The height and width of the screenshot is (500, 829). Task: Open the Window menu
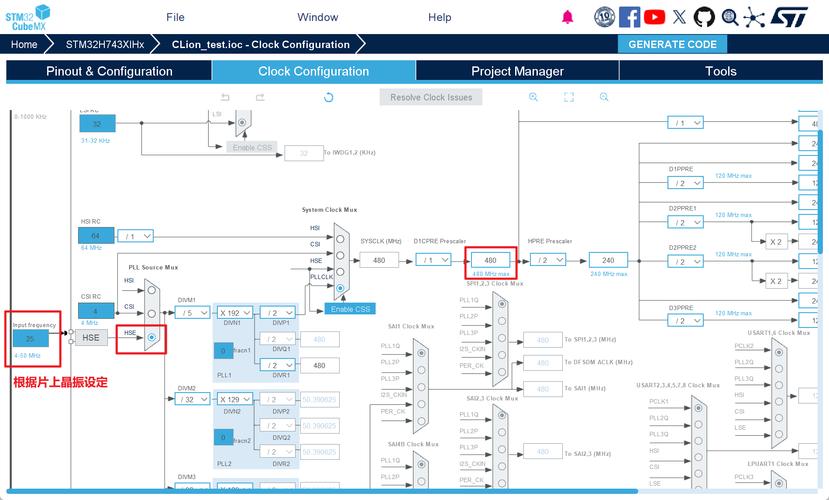(317, 17)
